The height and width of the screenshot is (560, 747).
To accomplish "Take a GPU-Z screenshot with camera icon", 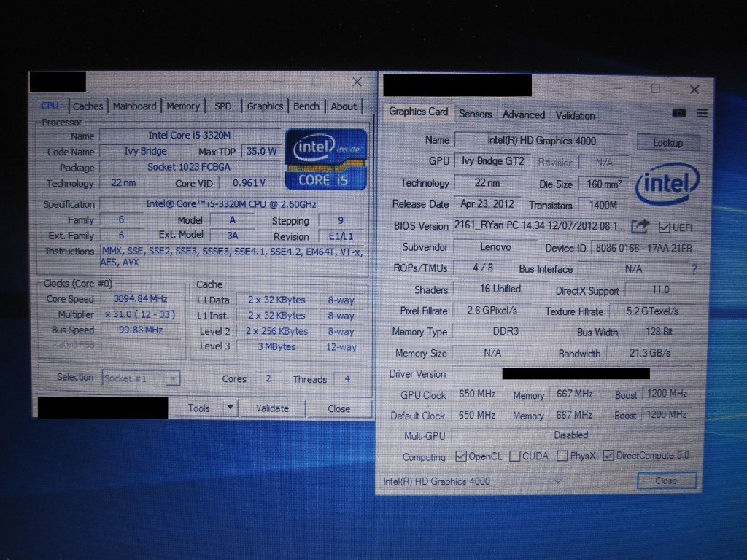I will coord(679,113).
